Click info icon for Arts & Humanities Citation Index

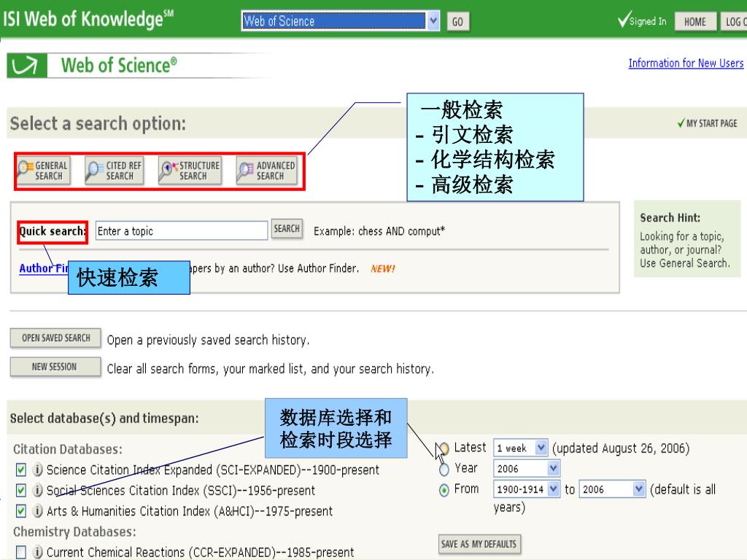coord(38,510)
